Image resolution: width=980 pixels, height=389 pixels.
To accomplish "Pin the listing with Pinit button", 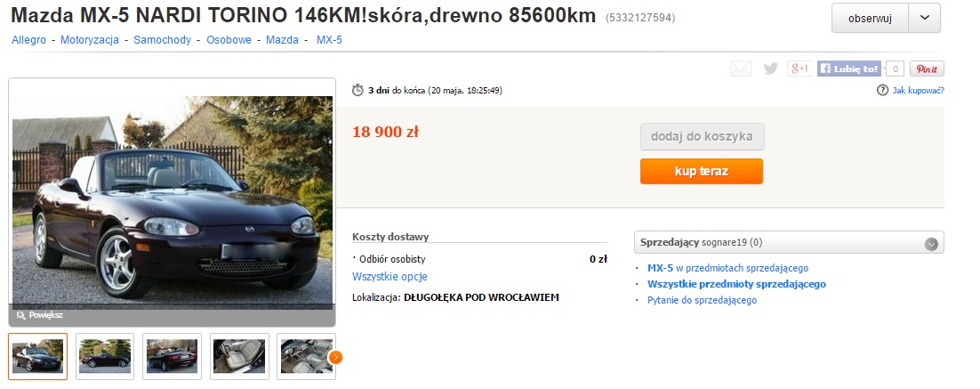I will click(927, 69).
